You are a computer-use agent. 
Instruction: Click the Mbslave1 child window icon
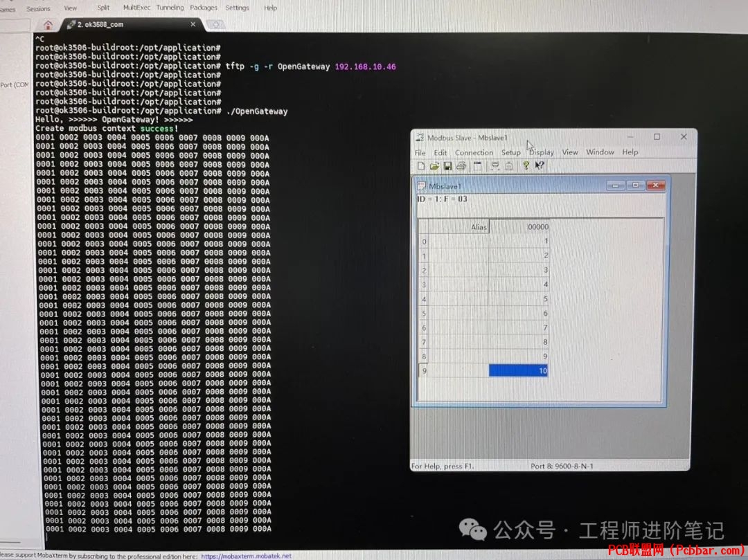coord(421,186)
